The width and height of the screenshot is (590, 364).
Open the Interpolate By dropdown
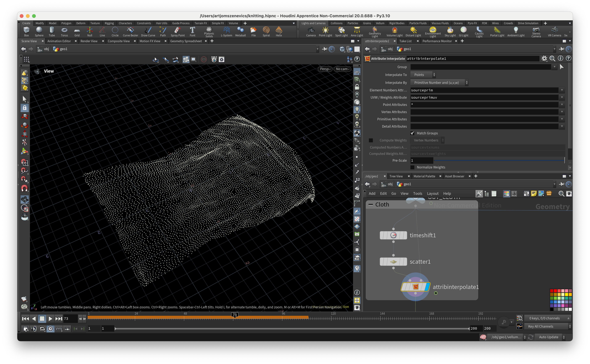tap(439, 83)
